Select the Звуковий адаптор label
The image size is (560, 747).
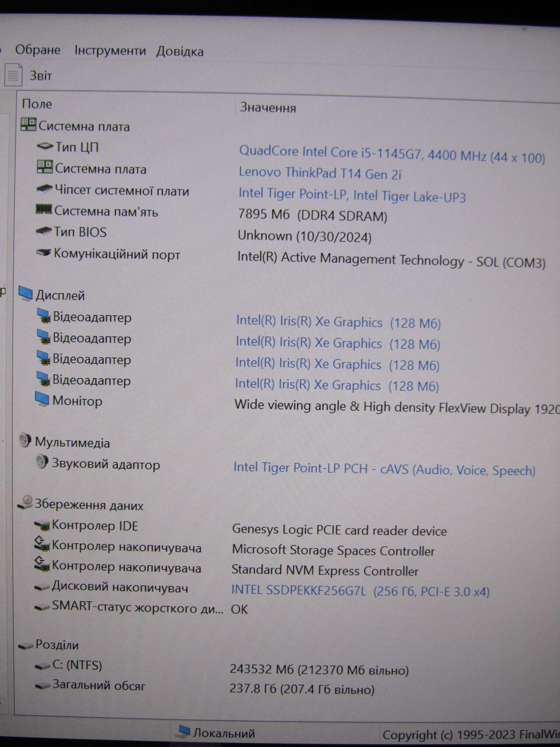click(106, 464)
